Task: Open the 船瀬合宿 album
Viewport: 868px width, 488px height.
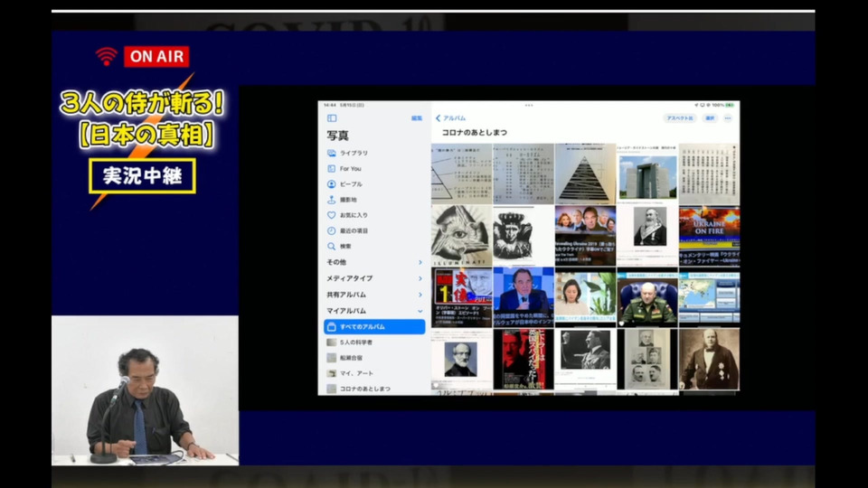Action: point(374,358)
